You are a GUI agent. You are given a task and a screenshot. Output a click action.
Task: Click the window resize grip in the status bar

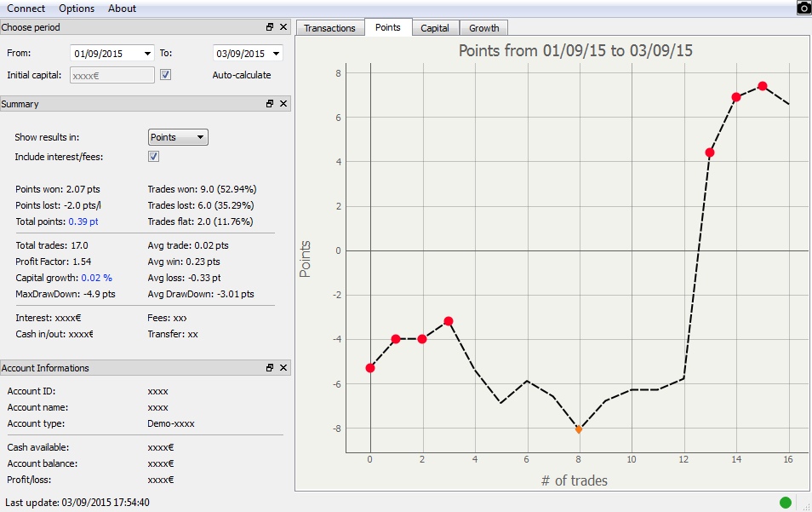pyautogui.click(x=806, y=507)
